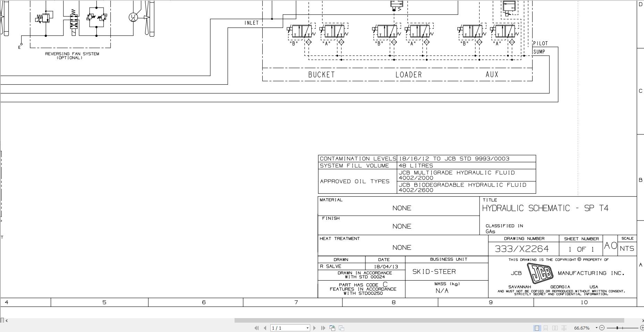Click the AUX valve label
Viewport: 644px width, 332px height.
pyautogui.click(x=492, y=74)
